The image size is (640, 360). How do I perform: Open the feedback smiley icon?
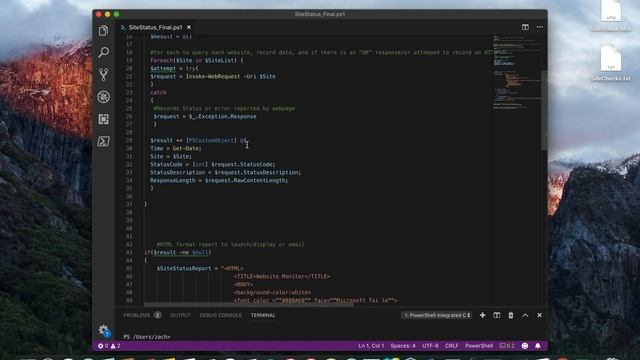525,346
